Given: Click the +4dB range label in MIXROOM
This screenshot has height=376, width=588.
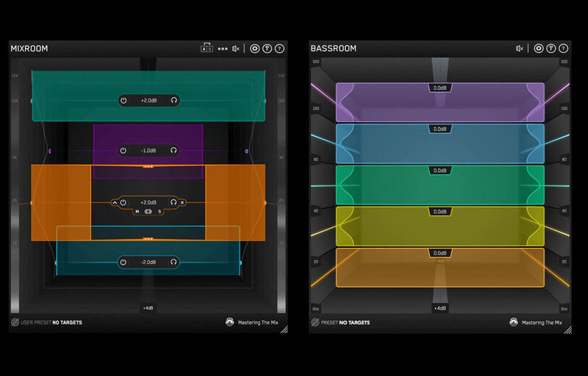Looking at the screenshot, I should pyautogui.click(x=148, y=308).
